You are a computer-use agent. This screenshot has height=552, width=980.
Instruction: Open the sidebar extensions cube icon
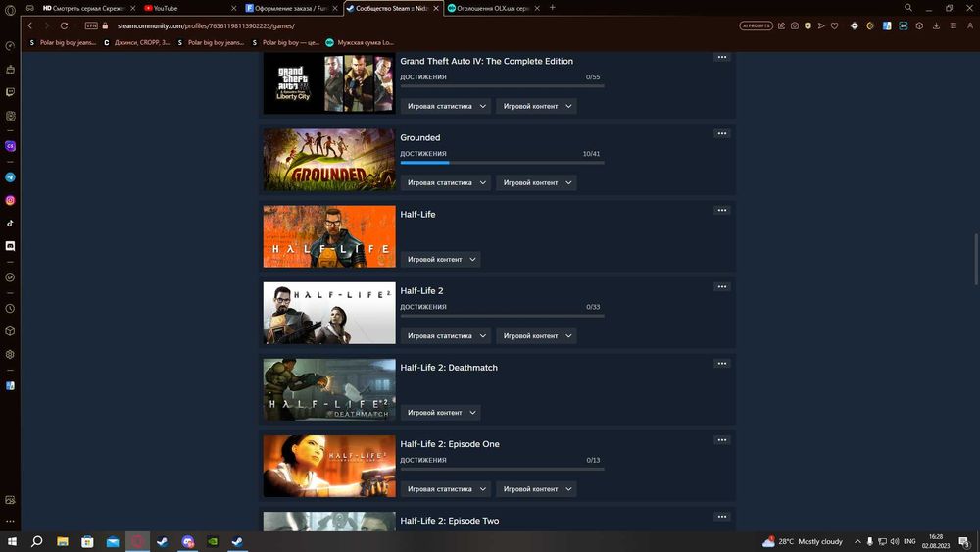pyautogui.click(x=10, y=331)
